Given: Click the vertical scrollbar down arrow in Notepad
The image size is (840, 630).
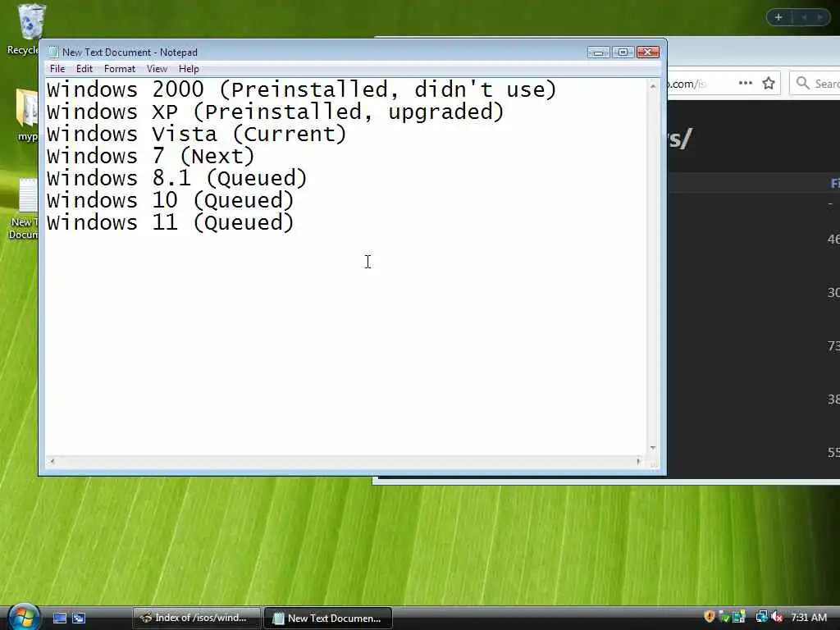Looking at the screenshot, I should coord(653,447).
